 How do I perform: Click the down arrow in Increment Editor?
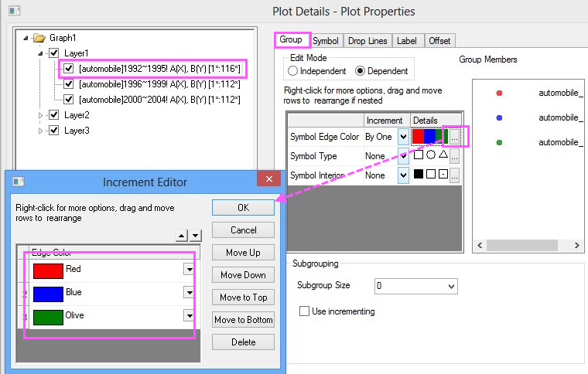(x=195, y=236)
